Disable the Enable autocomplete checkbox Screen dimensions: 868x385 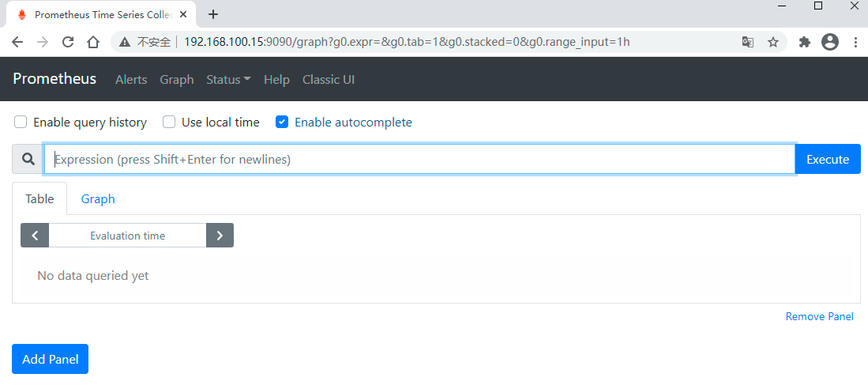point(282,122)
